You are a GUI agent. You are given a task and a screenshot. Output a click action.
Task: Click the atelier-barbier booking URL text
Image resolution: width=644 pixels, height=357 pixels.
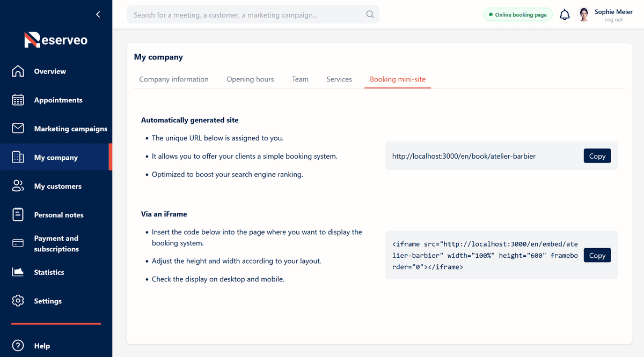click(x=464, y=156)
